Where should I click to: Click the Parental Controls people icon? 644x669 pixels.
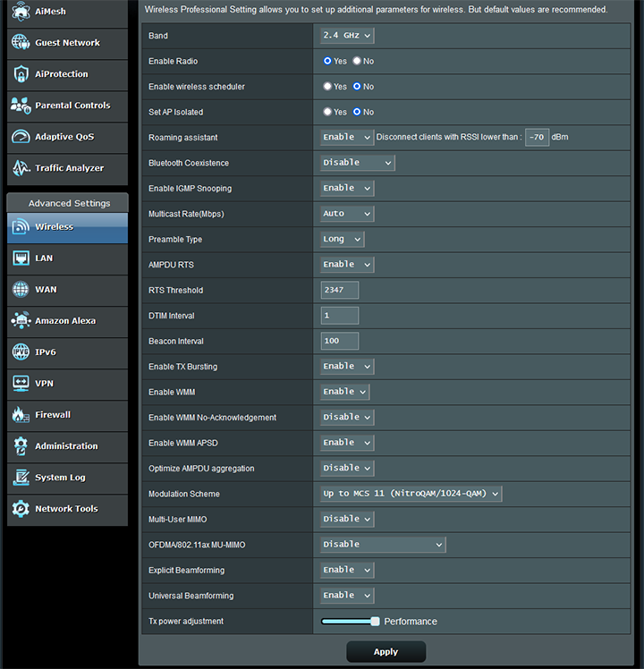pyautogui.click(x=21, y=106)
